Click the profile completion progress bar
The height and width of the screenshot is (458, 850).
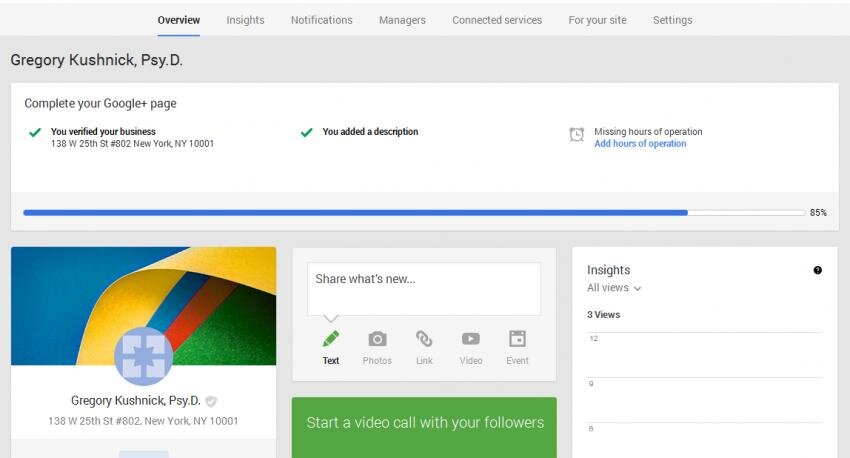pyautogui.click(x=414, y=213)
